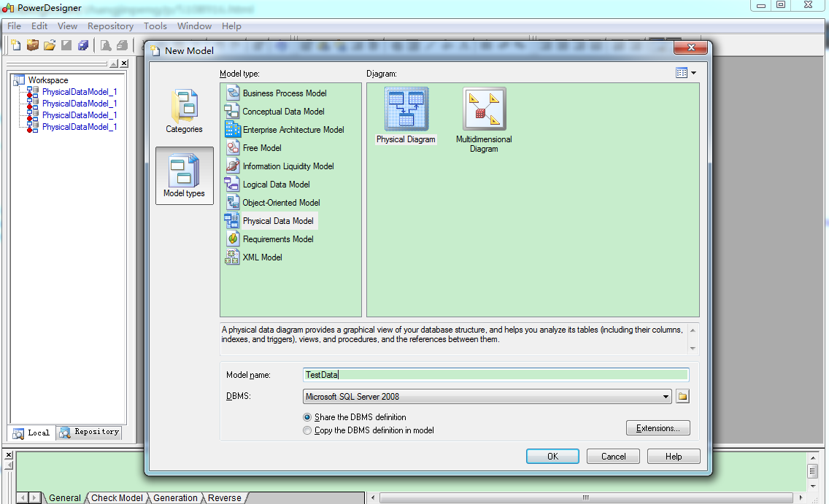This screenshot has width=829, height=504.
Task: Select the Categories icon in New Model
Action: point(184,112)
